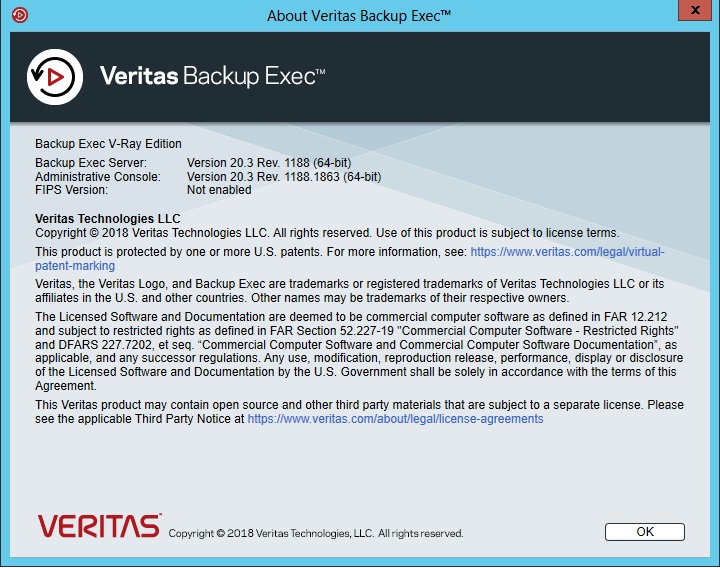Close the About Veritas Backup Exec dialog
This screenshot has height=568, width=720.
[x=695, y=10]
